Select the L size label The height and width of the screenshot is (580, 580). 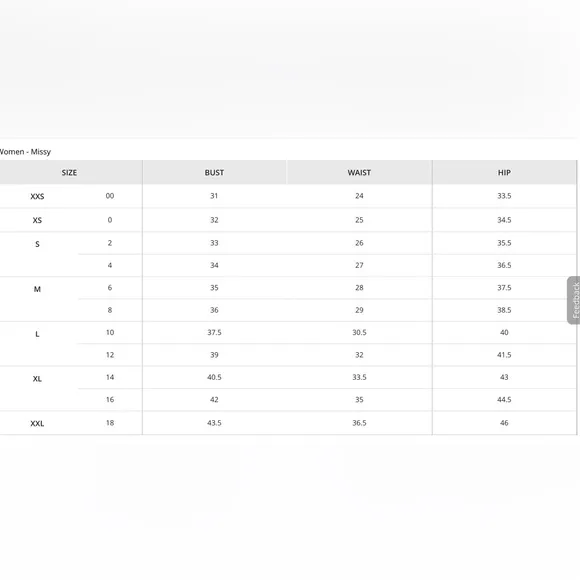37,334
